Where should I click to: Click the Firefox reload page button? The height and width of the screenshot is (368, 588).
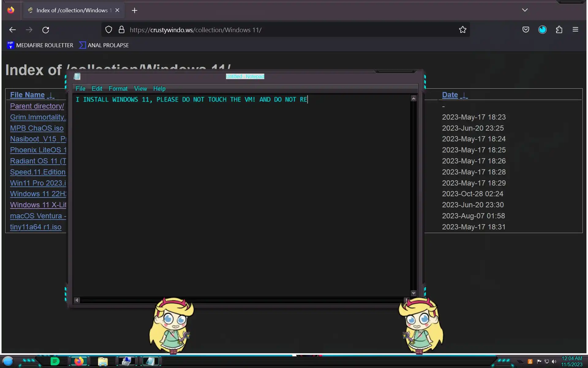pyautogui.click(x=46, y=30)
